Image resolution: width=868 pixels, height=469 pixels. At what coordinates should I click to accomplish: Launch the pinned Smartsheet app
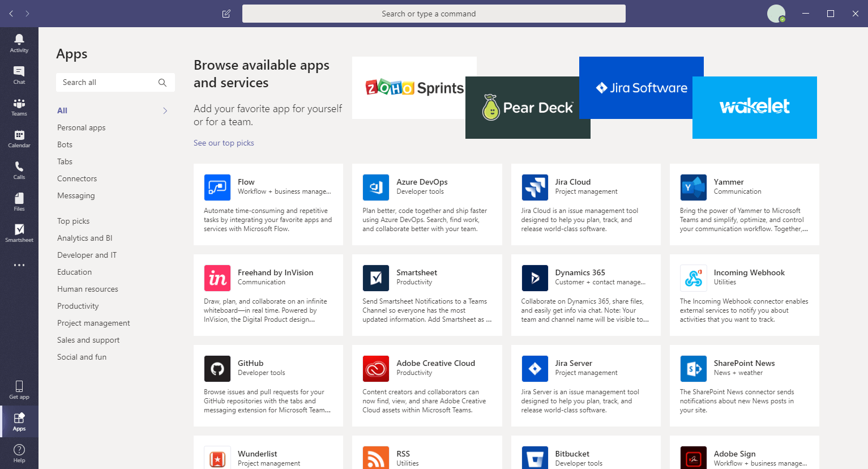(x=19, y=231)
